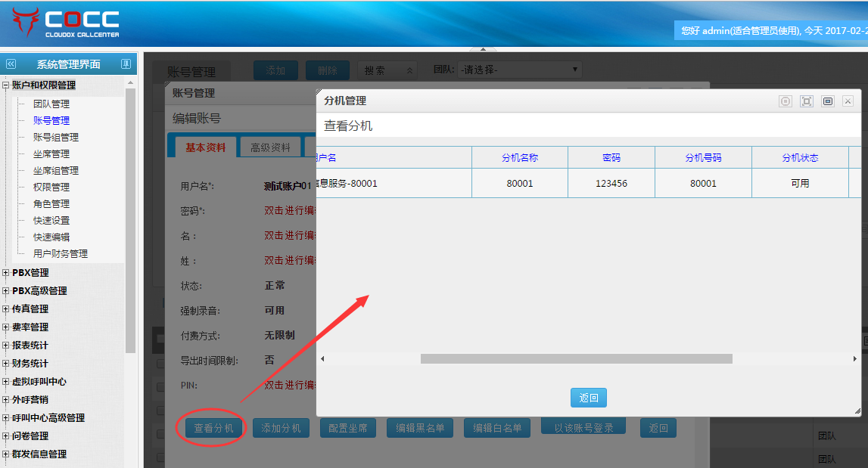Image resolution: width=868 pixels, height=468 pixels.
Task: Close the 分机管理 dialog
Action: (x=848, y=101)
